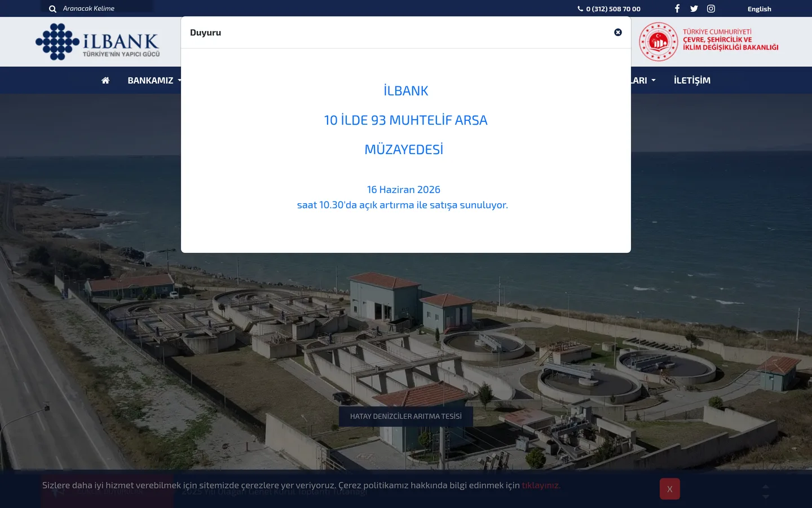This screenshot has width=812, height=508.
Task: Click the Duyuru popup title
Action: click(205, 33)
